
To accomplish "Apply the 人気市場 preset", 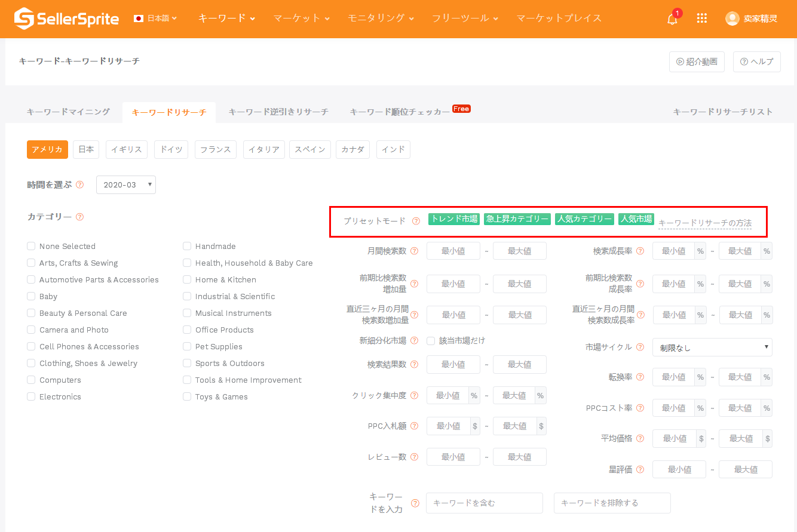I will 636,219.
